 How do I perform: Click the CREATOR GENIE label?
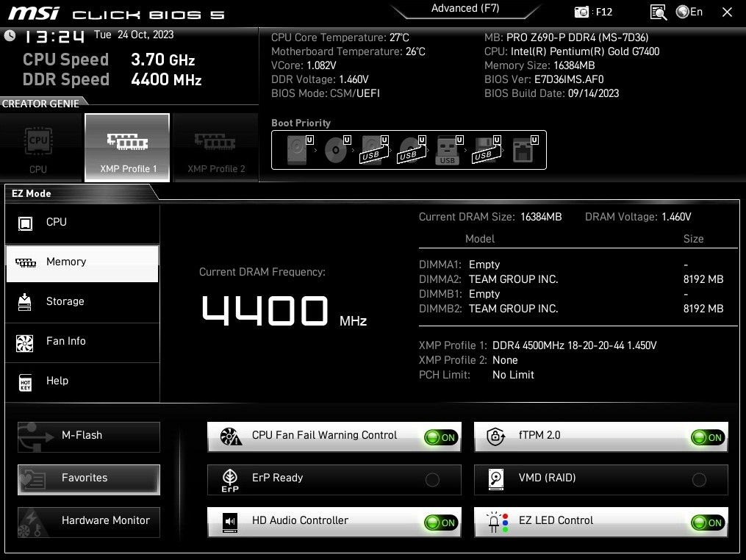pos(40,104)
